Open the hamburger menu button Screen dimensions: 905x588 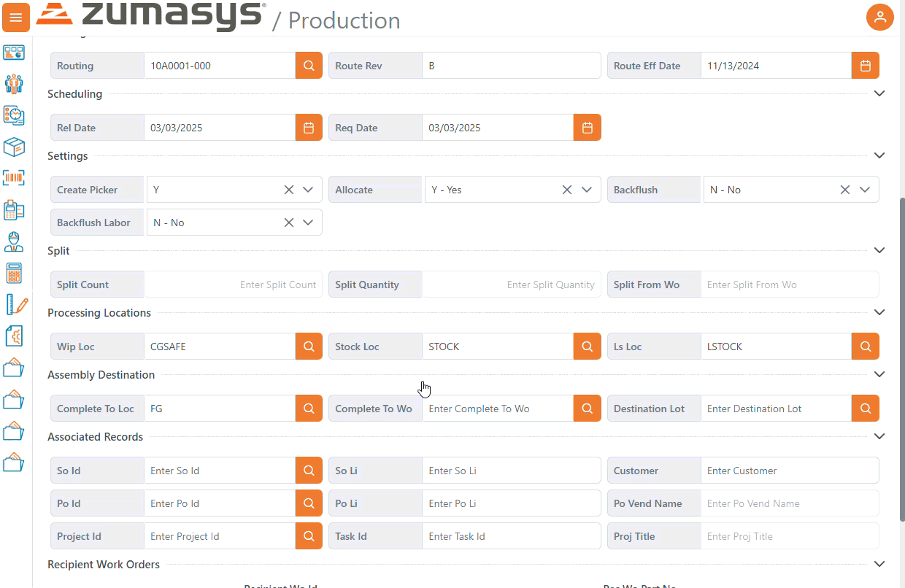click(x=15, y=18)
